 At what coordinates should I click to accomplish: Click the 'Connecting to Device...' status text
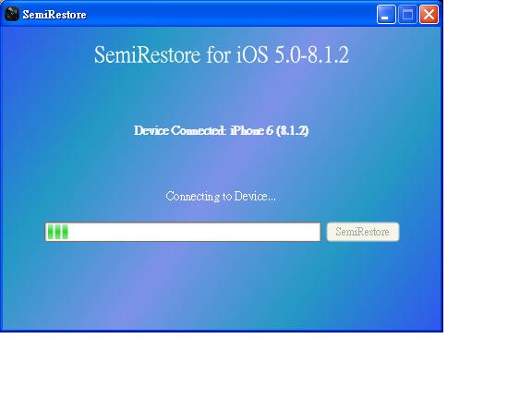pos(221,197)
